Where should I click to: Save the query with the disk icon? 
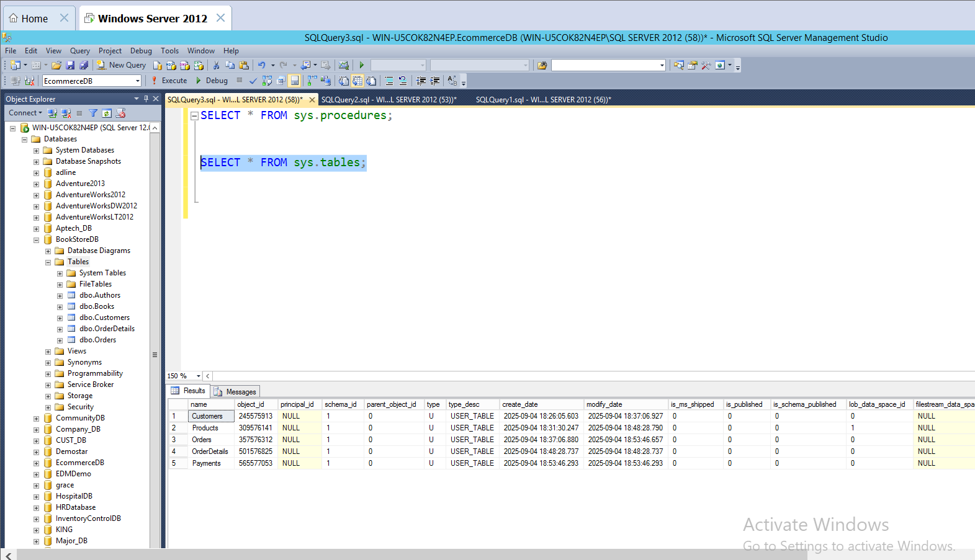70,65
